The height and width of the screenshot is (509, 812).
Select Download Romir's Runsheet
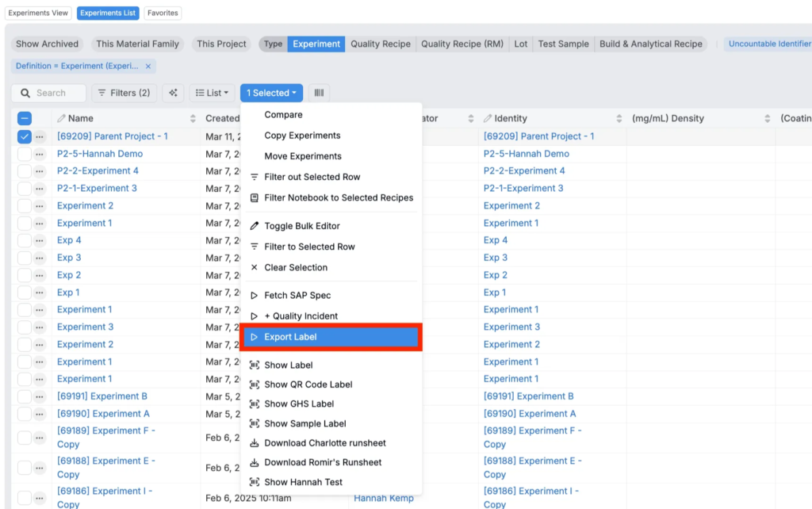tap(331, 462)
